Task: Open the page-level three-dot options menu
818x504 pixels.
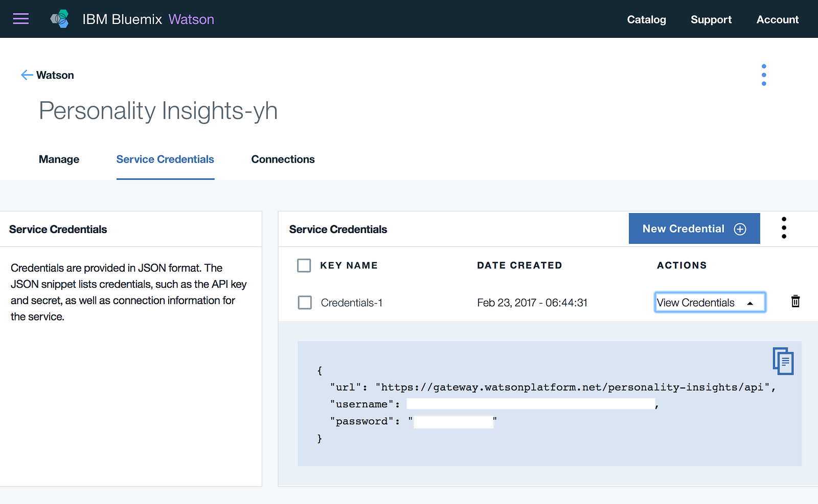Action: [x=764, y=75]
